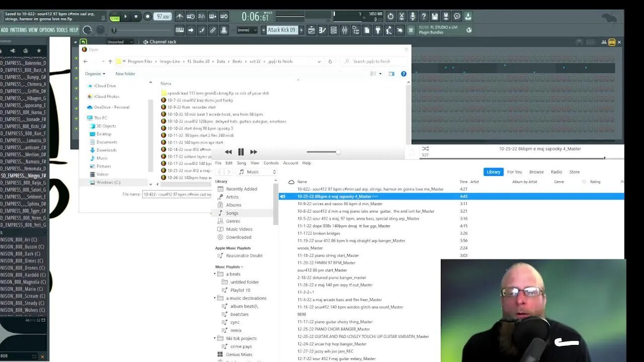Switch to the For You tab
This screenshot has height=362, width=644.
click(515, 172)
